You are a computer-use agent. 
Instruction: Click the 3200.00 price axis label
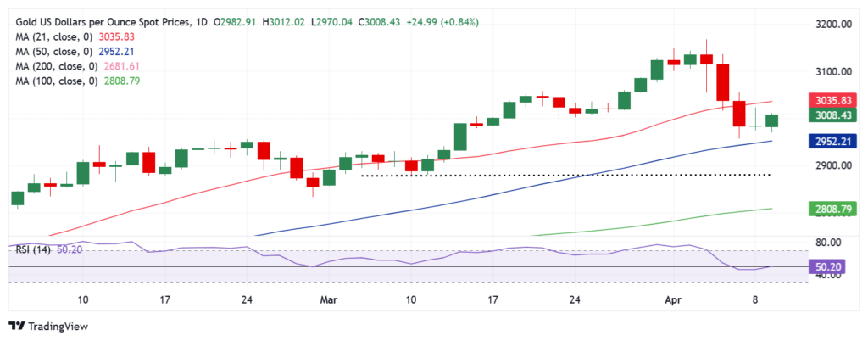click(832, 25)
